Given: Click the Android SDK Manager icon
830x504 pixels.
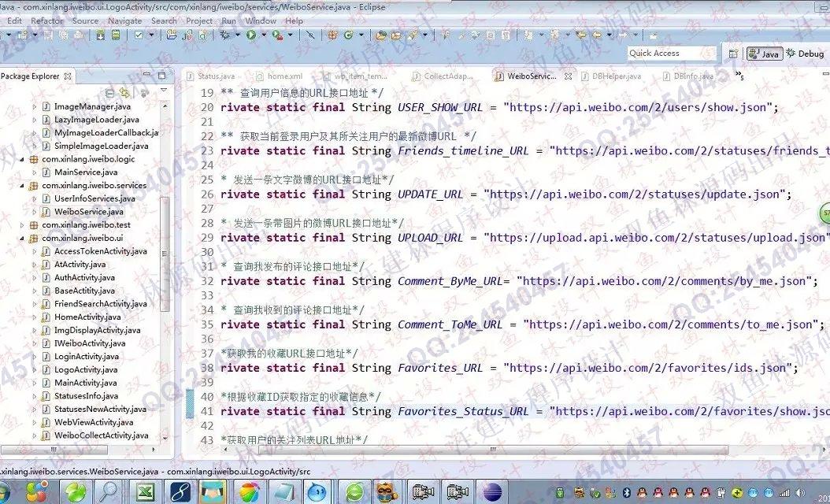Looking at the screenshot, I should (100, 35).
